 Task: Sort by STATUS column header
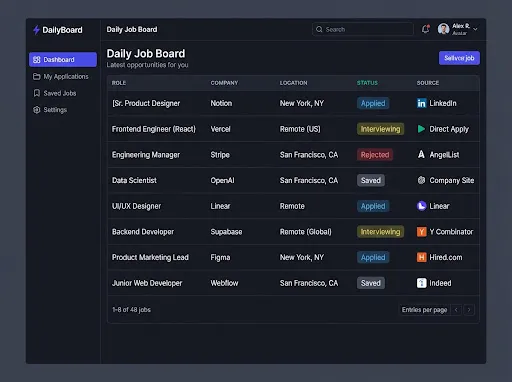367,83
